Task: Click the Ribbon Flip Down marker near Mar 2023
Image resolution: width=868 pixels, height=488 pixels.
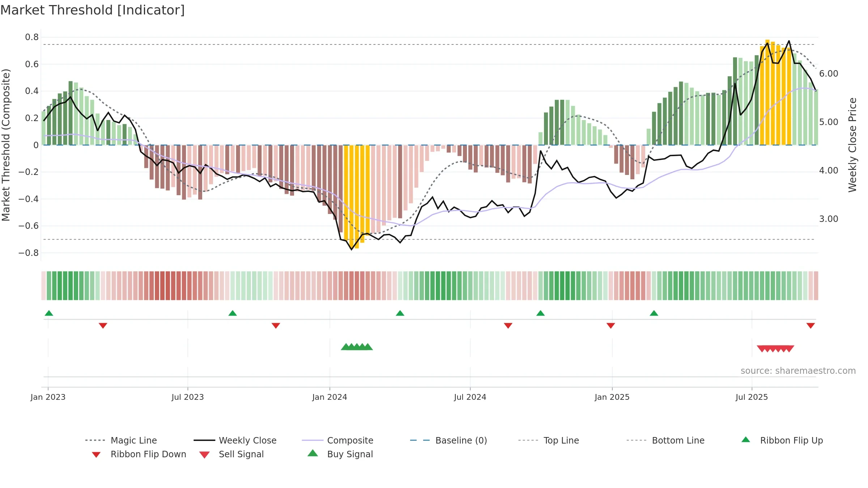Action: [x=103, y=326]
